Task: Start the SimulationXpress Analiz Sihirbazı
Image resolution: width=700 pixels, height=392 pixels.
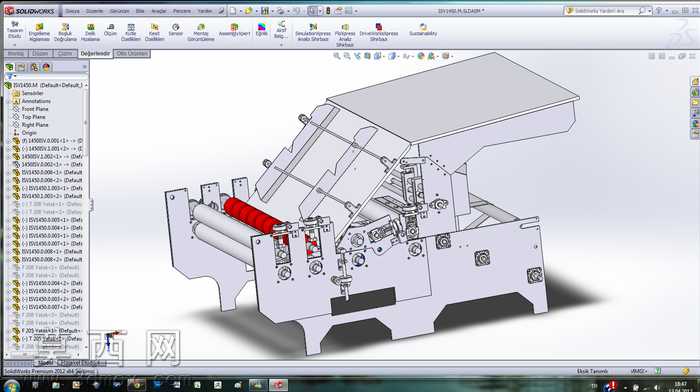Action: click(313, 33)
